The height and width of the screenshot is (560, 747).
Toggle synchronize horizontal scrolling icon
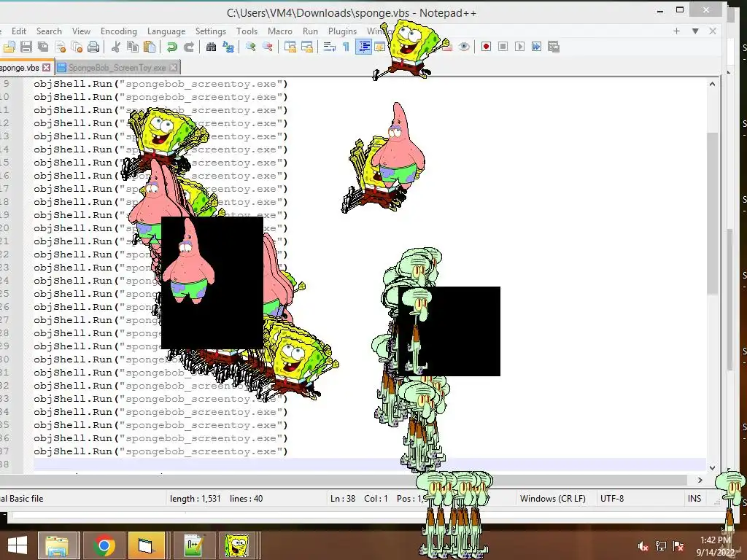click(x=307, y=47)
